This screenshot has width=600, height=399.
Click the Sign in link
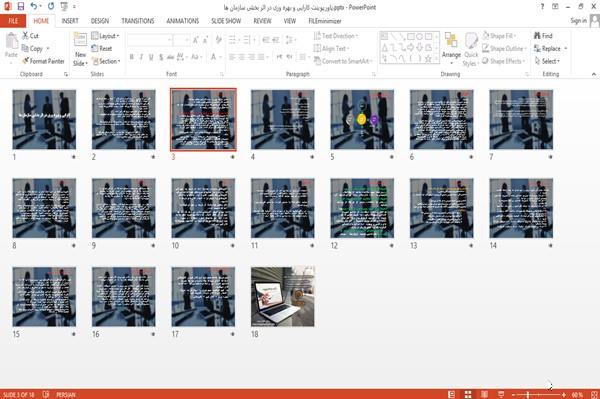click(x=578, y=21)
